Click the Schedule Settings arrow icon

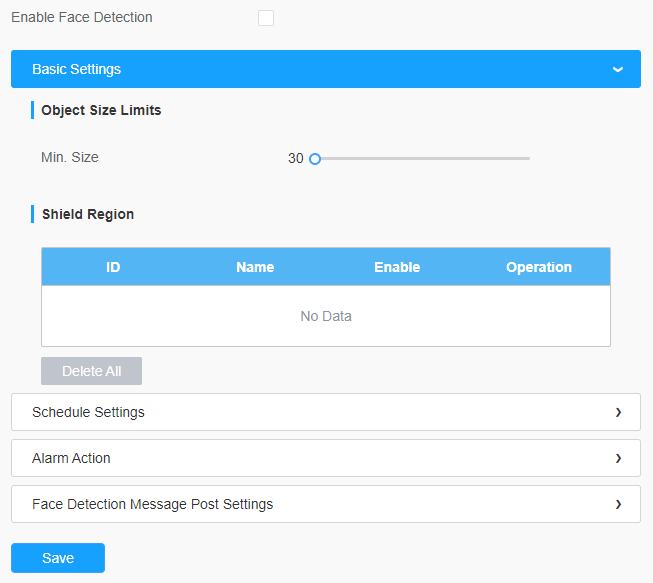click(618, 412)
